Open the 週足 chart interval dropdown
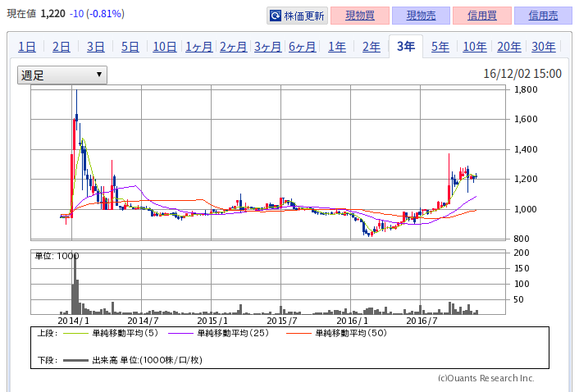579x392 pixels. point(62,75)
